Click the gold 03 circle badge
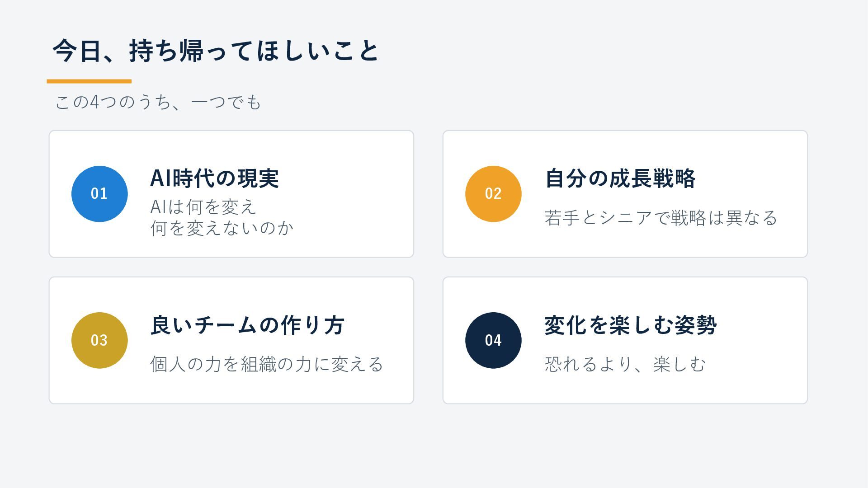Image resolution: width=868 pixels, height=488 pixels. [99, 340]
